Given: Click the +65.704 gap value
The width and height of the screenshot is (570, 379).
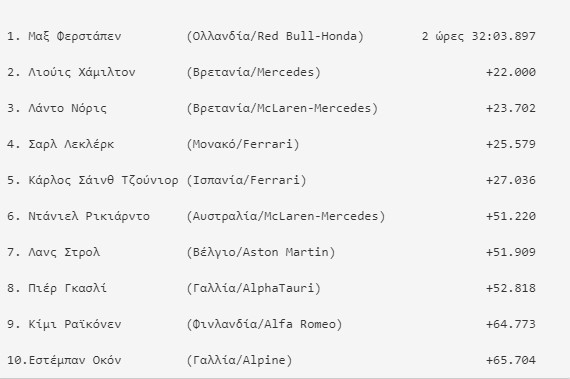Looking at the screenshot, I should pos(511,360).
